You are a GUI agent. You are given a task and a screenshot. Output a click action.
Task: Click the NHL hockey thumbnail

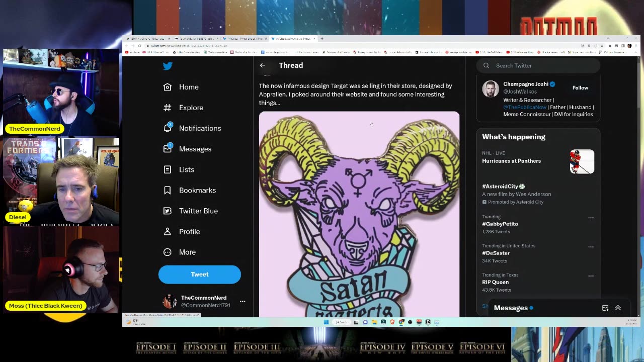click(x=582, y=161)
